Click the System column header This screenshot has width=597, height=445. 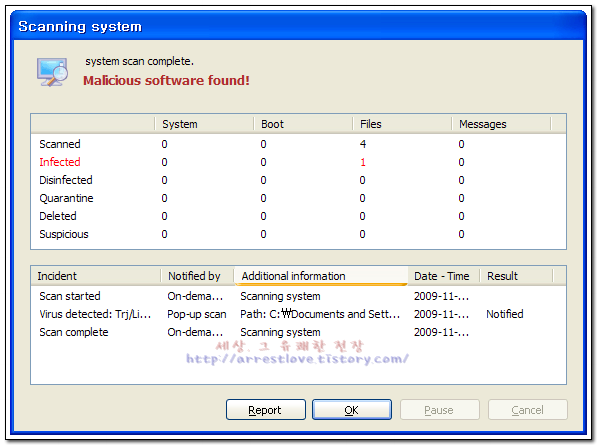(x=204, y=124)
